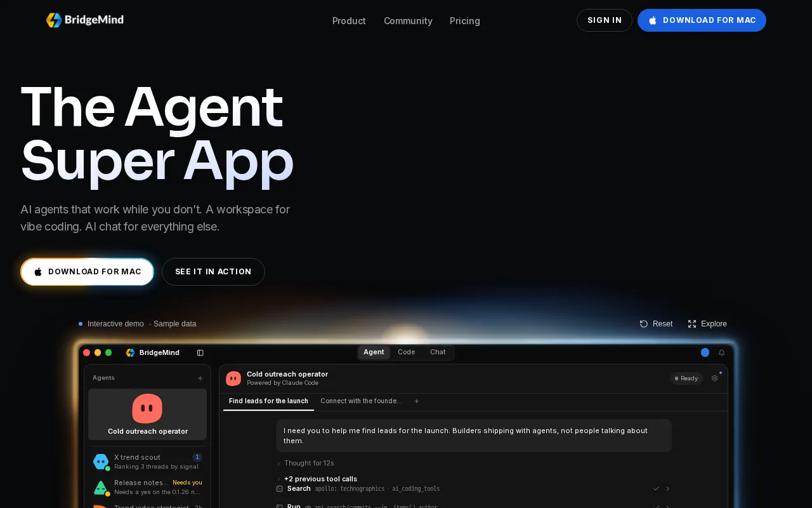This screenshot has height=508, width=812.
Task: Open the Product menu
Action: tap(349, 21)
